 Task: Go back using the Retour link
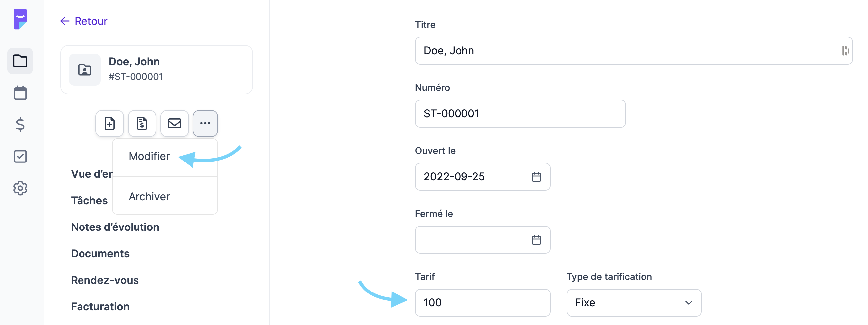coord(83,21)
